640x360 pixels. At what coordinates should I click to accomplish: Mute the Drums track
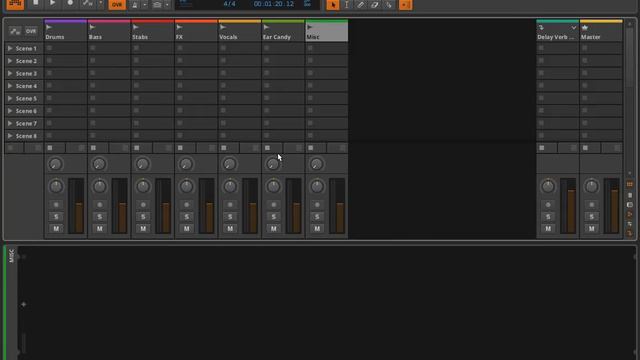pyautogui.click(x=56, y=229)
